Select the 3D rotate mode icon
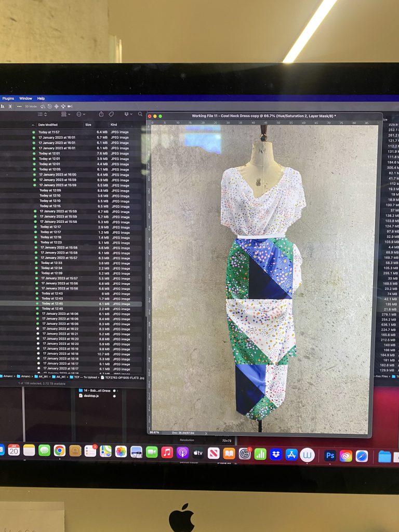 (x=43, y=106)
